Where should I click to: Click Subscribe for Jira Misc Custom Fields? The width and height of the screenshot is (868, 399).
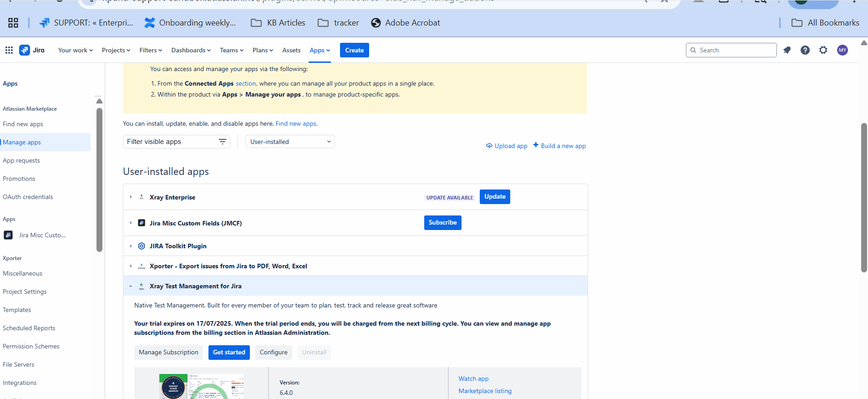tap(442, 223)
